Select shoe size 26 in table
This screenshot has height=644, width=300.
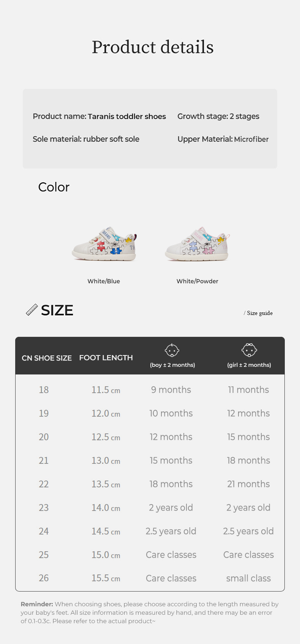pos(44,578)
